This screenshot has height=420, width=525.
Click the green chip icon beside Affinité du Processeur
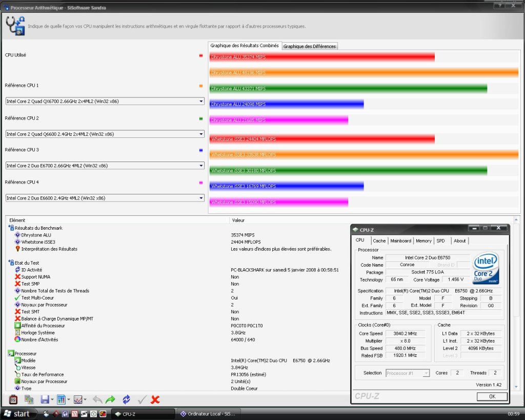[18, 326]
